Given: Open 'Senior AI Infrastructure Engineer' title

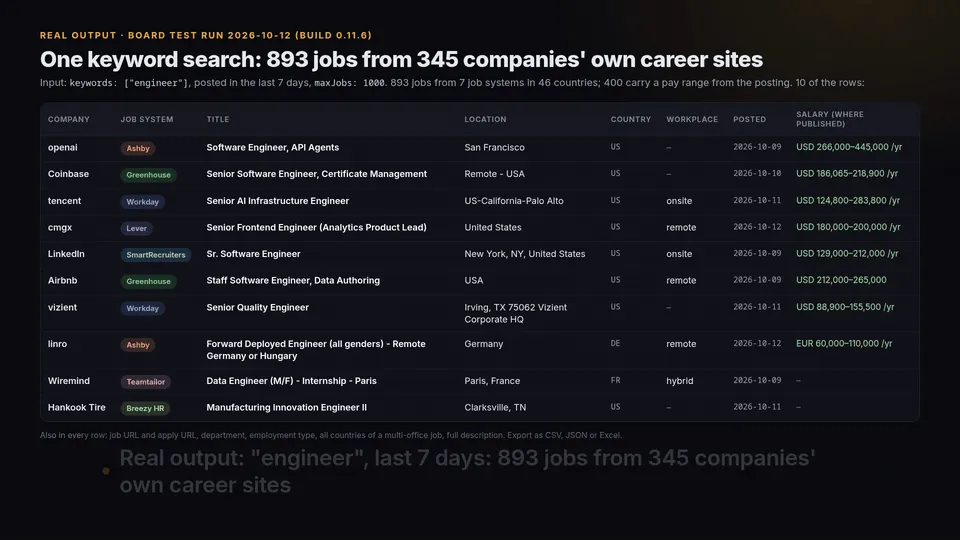Looking at the screenshot, I should [x=277, y=201].
